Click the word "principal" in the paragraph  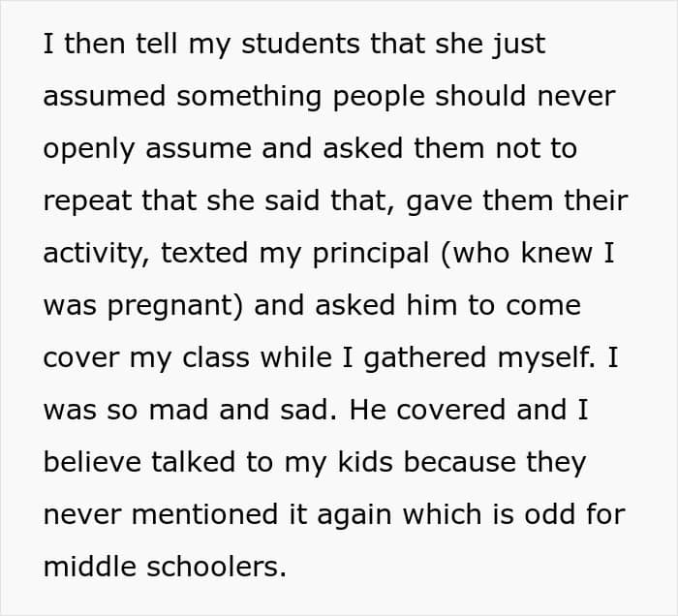click(x=368, y=255)
